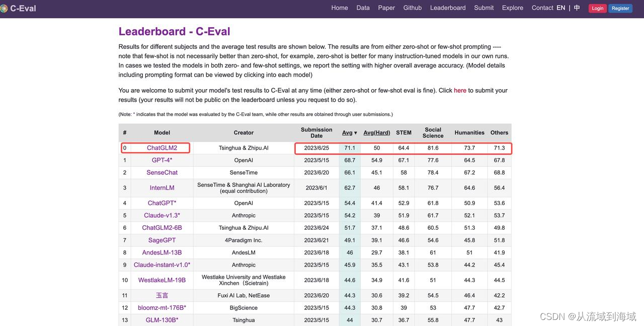Viewport: 644px width, 326px height.
Task: Open the 玉言 model link
Action: pos(162,295)
